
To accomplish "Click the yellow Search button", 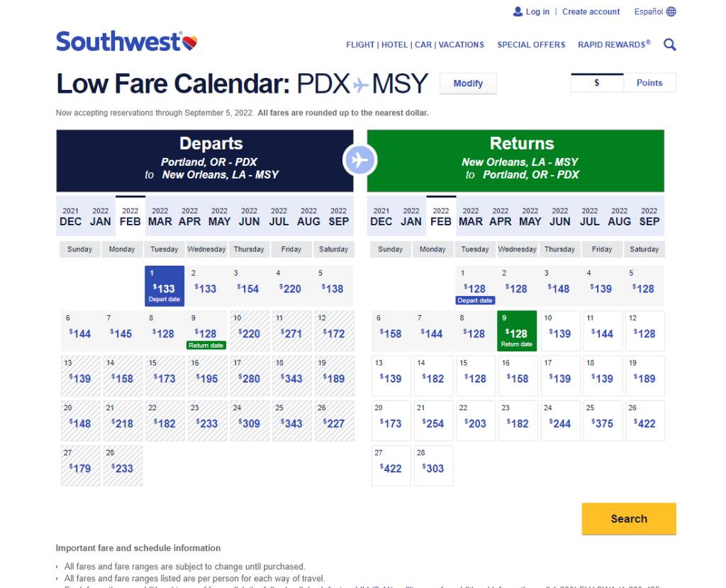I will (x=628, y=519).
